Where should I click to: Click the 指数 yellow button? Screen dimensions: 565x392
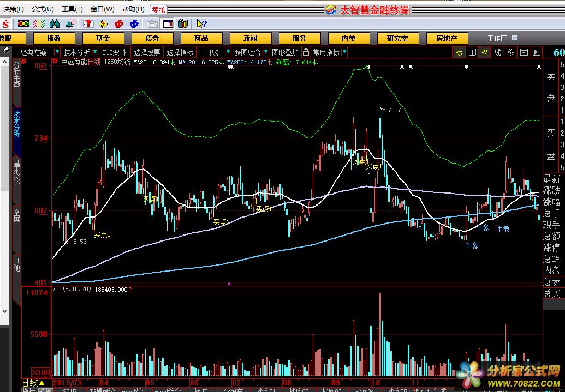point(54,38)
